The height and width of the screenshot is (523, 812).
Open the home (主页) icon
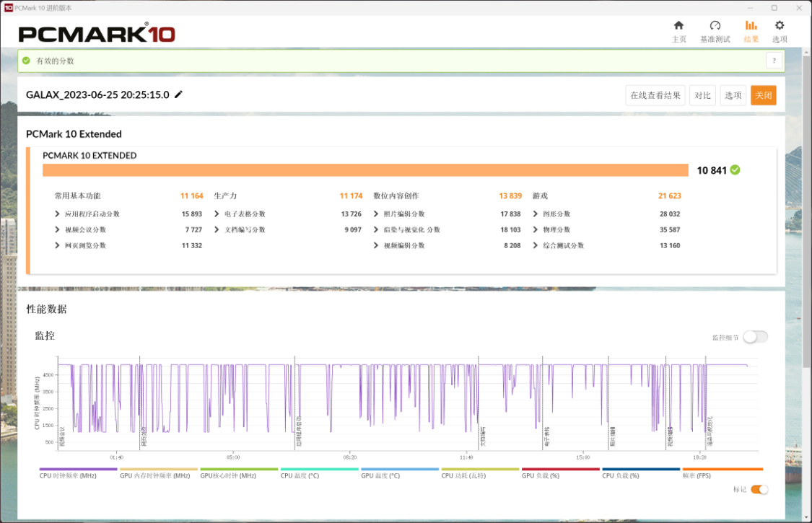tap(678, 25)
